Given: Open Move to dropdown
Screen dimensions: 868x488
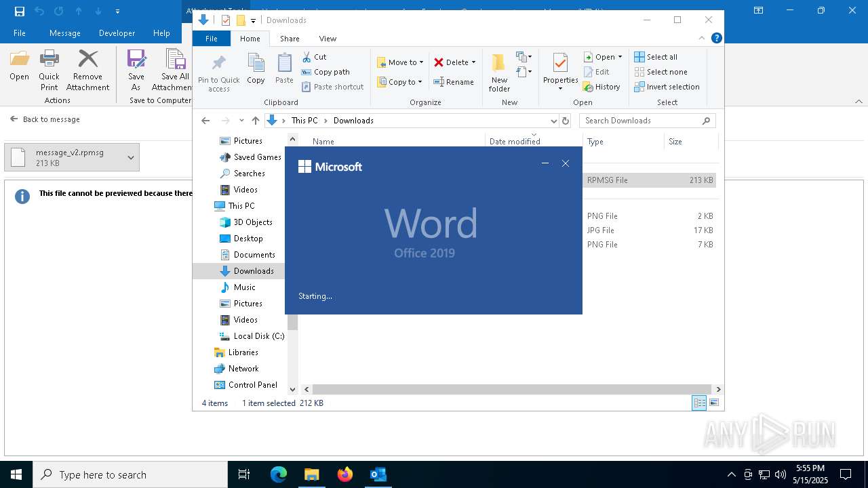Looking at the screenshot, I should point(400,62).
